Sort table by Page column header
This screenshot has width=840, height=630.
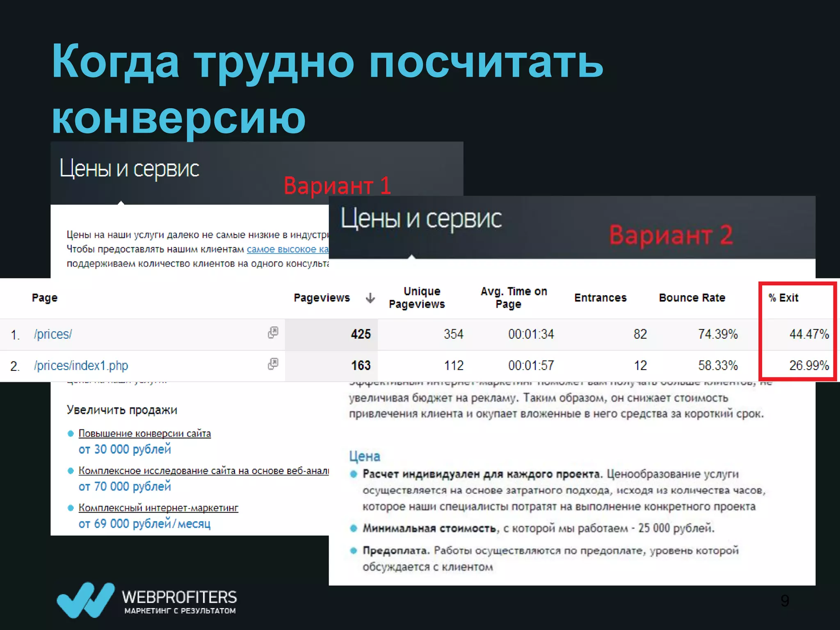pyautogui.click(x=45, y=298)
